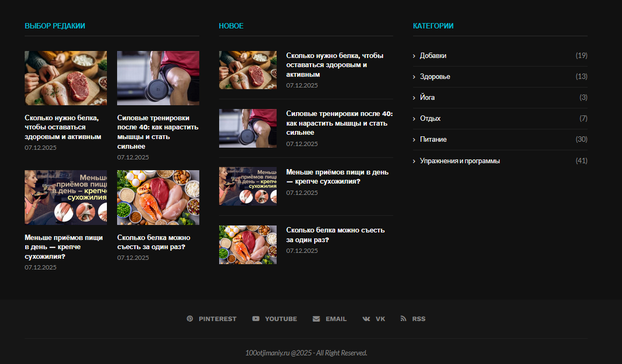Click the date under 'Сколько белка можно съесть' in Новое
This screenshot has height=364, width=622.
pyautogui.click(x=302, y=251)
